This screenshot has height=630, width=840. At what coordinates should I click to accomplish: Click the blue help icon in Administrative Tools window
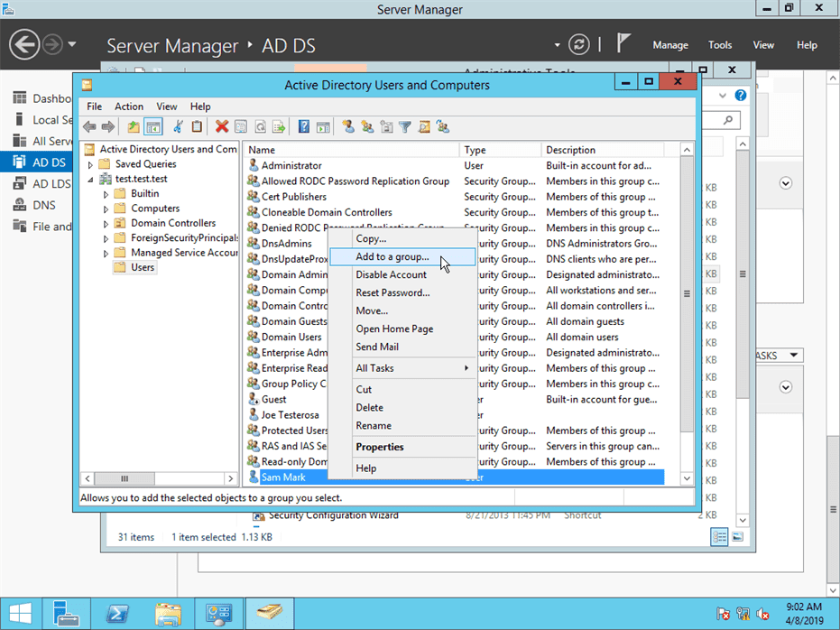pos(741,96)
